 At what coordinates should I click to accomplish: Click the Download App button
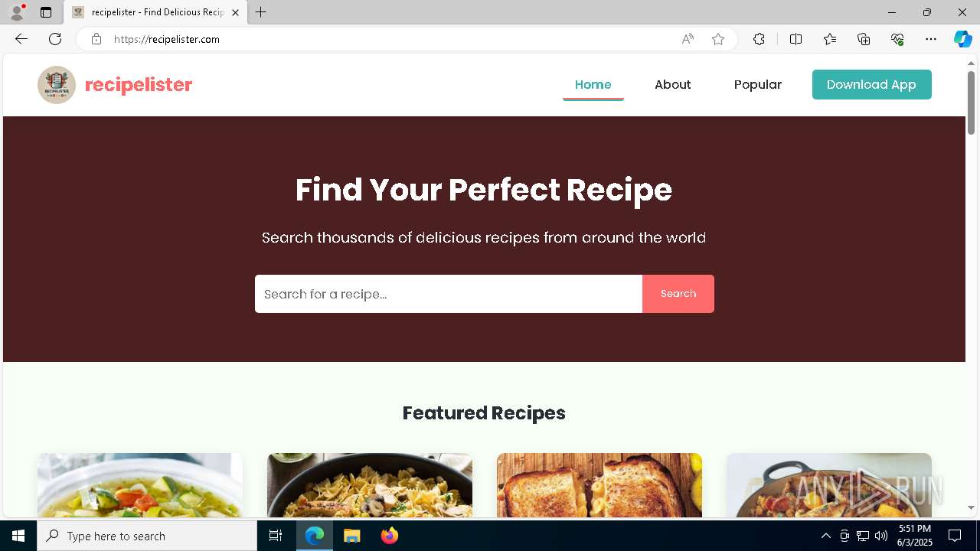[x=872, y=85]
